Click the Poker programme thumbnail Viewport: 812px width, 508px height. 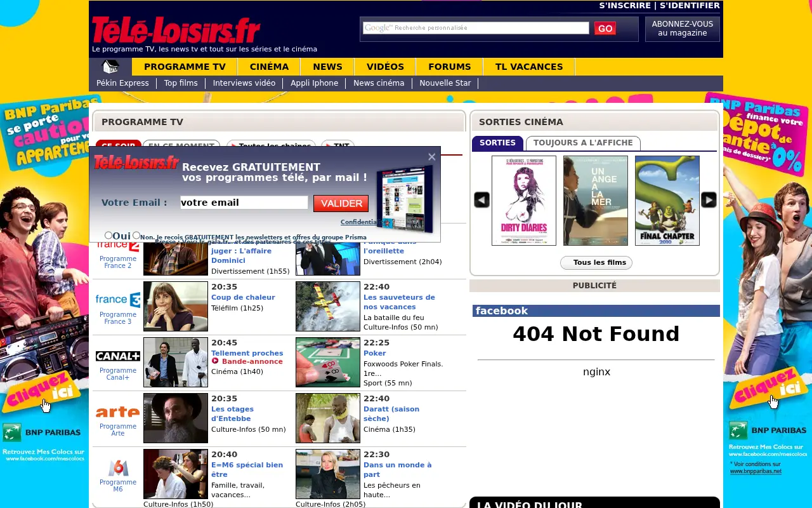(328, 362)
